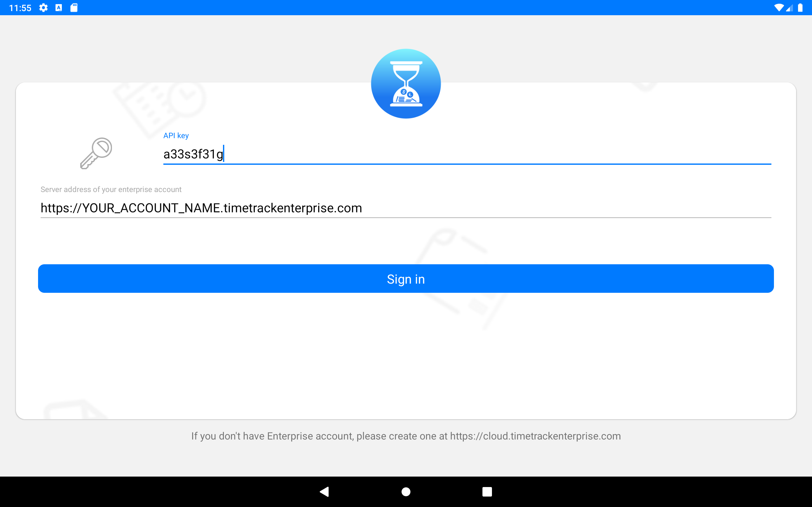
Task: Click the hourglass app icon at top
Action: [406, 84]
